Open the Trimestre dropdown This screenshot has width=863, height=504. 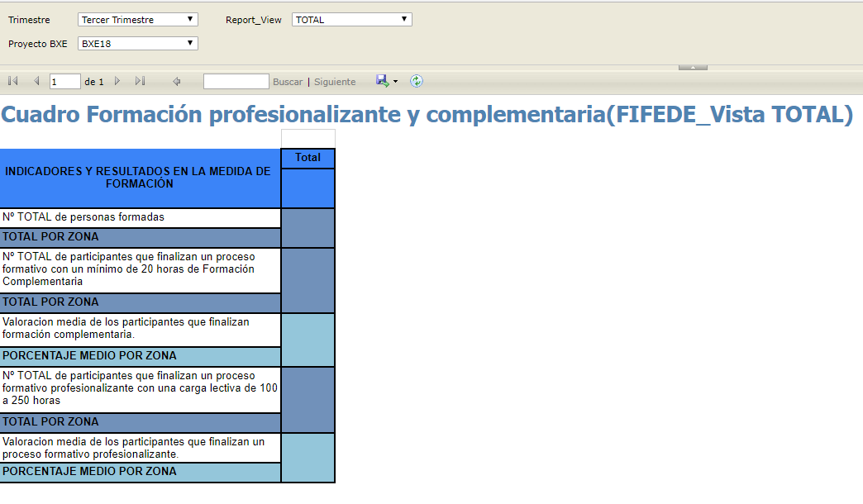[x=137, y=19]
